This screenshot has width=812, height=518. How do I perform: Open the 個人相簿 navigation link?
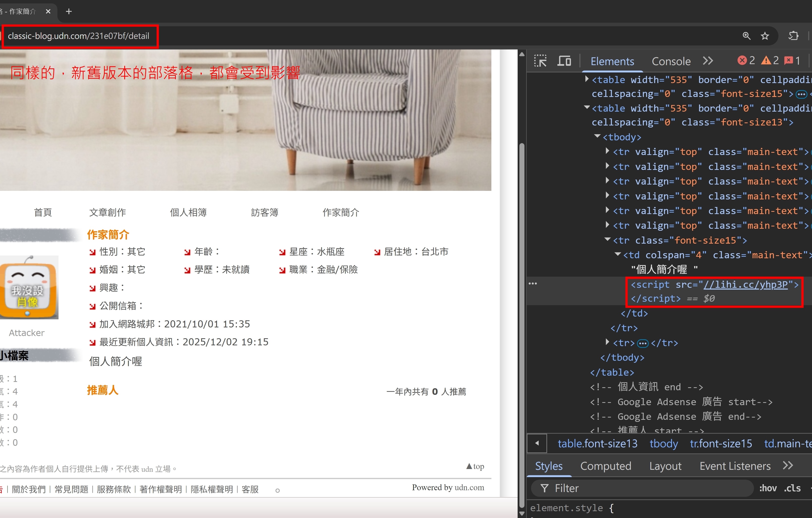pyautogui.click(x=188, y=212)
